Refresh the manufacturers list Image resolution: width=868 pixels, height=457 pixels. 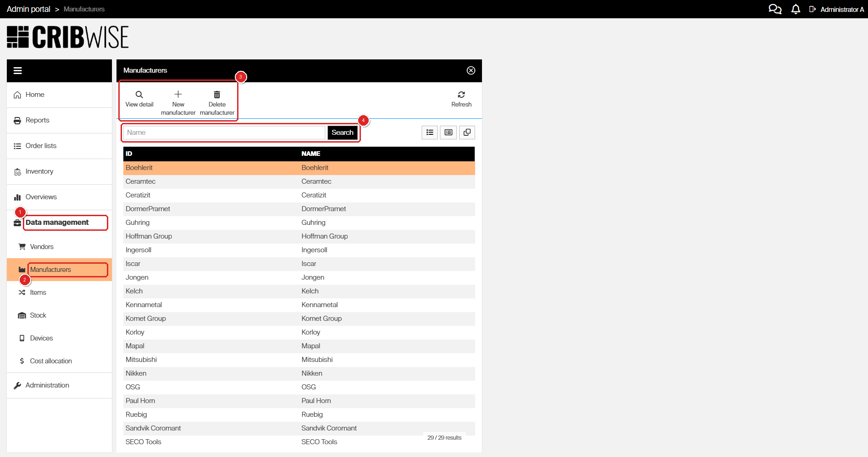point(461,98)
